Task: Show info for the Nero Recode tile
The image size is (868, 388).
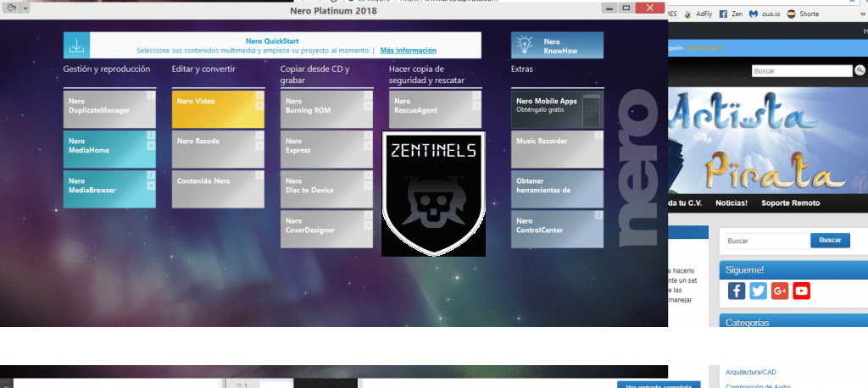Action: point(259,136)
